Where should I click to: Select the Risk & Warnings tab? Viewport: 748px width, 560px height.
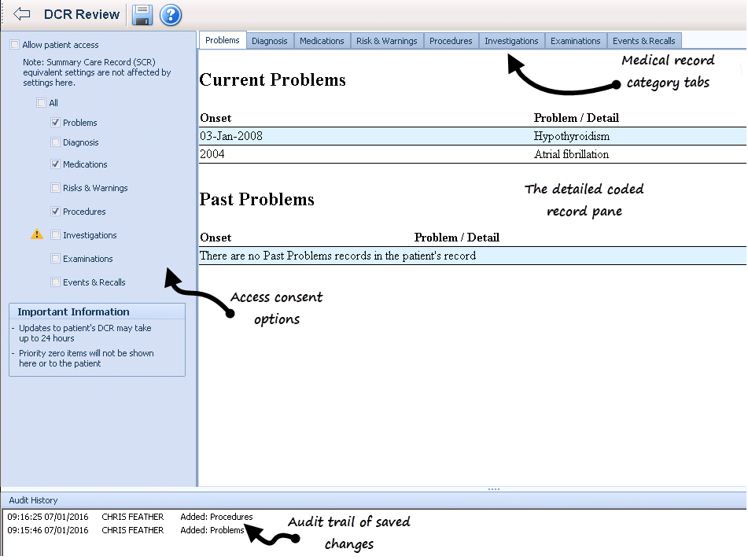[386, 41]
